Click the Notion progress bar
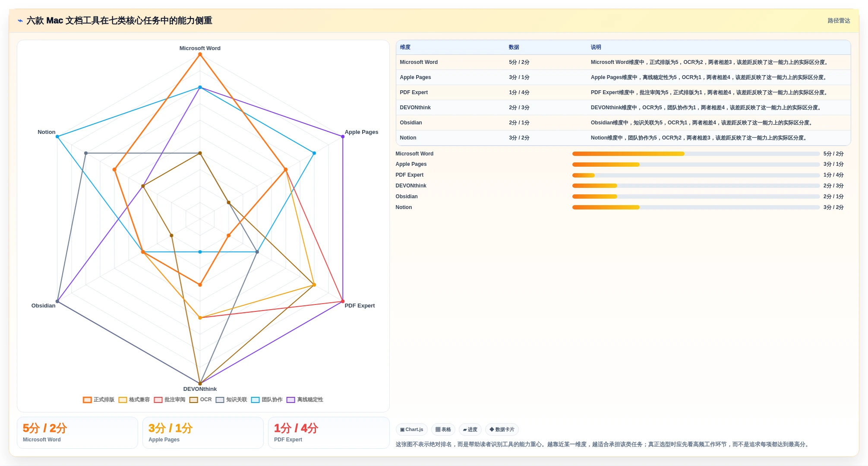 click(x=696, y=207)
